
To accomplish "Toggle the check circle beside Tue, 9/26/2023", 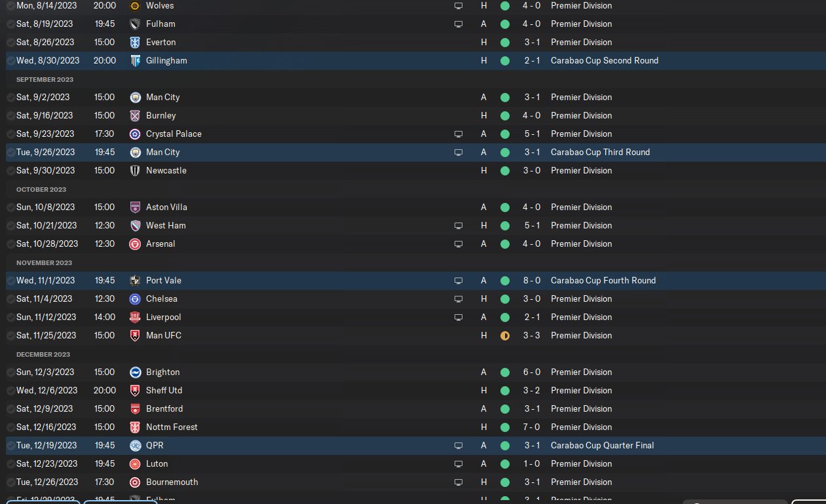I will [x=10, y=152].
